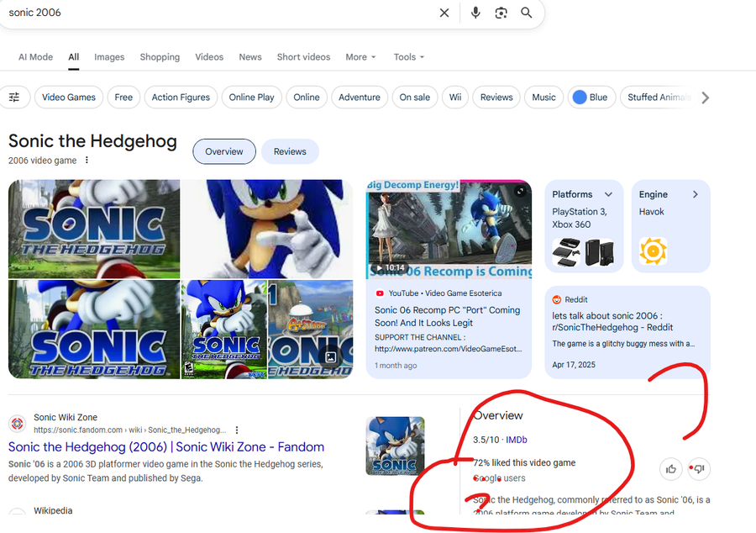Switch to Short videos tab
This screenshot has width=756, height=533.
click(303, 57)
